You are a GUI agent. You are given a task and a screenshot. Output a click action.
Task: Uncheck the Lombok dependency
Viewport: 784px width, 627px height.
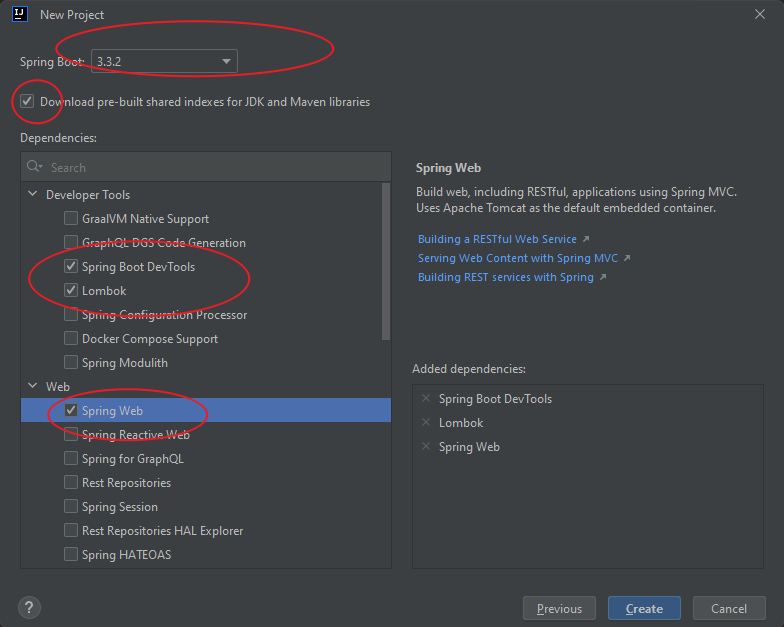tap(71, 290)
